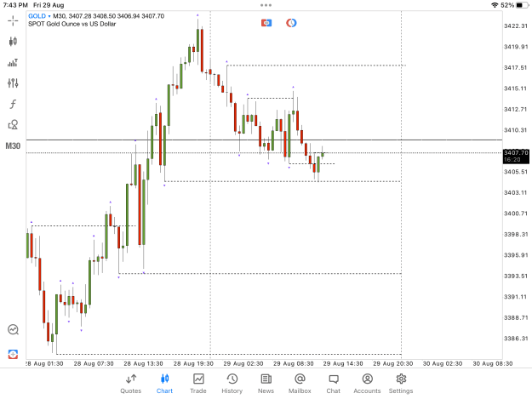
Task: Click the 3410.31 price scale label
Action: pyautogui.click(x=516, y=130)
